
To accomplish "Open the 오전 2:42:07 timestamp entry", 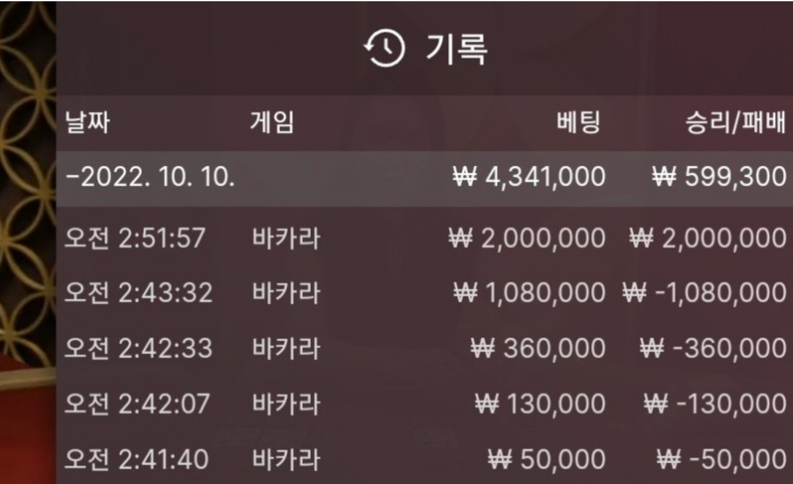I will (135, 404).
